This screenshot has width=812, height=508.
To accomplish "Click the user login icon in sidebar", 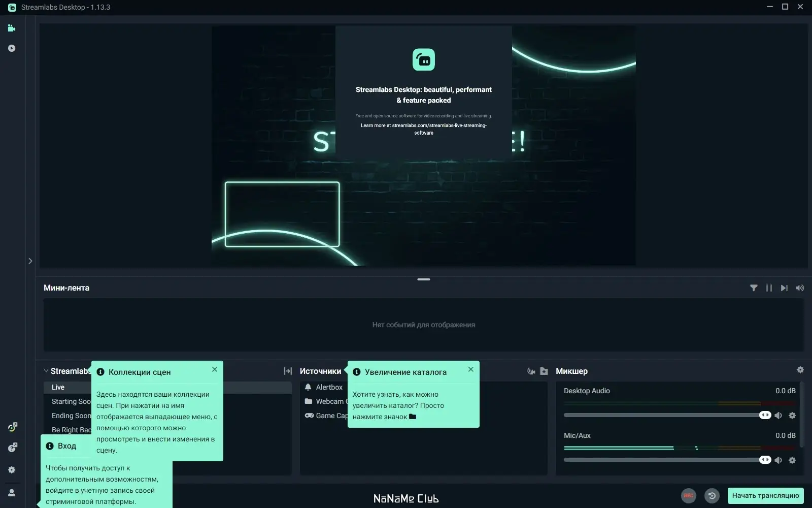I will [x=12, y=493].
